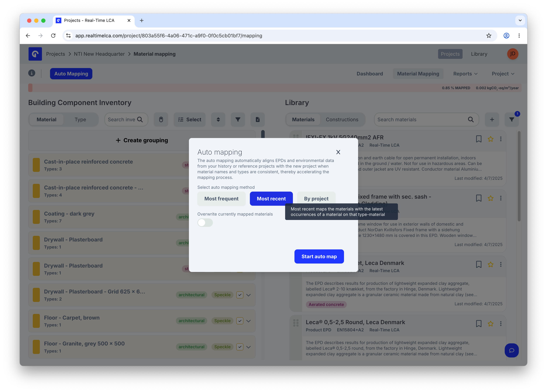Select the Most frequent mapping method

221,198
